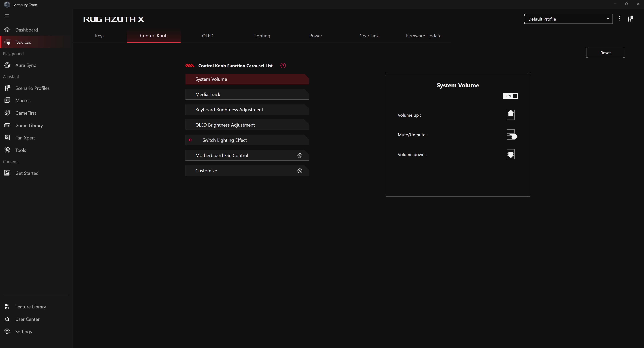Select System Volume in the carousel list
This screenshot has width=644, height=348.
(247, 79)
